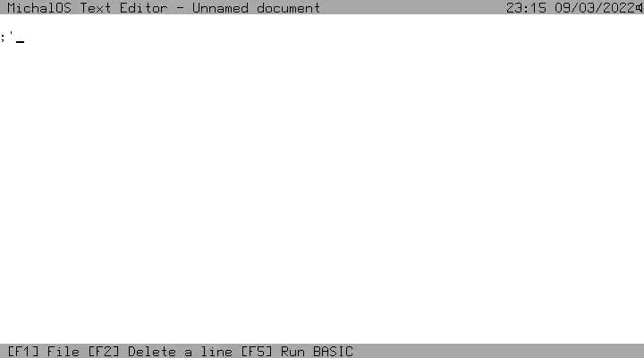Viewport: 644px width, 358px height.
Task: Click inside the empty editing area
Action: [322, 185]
